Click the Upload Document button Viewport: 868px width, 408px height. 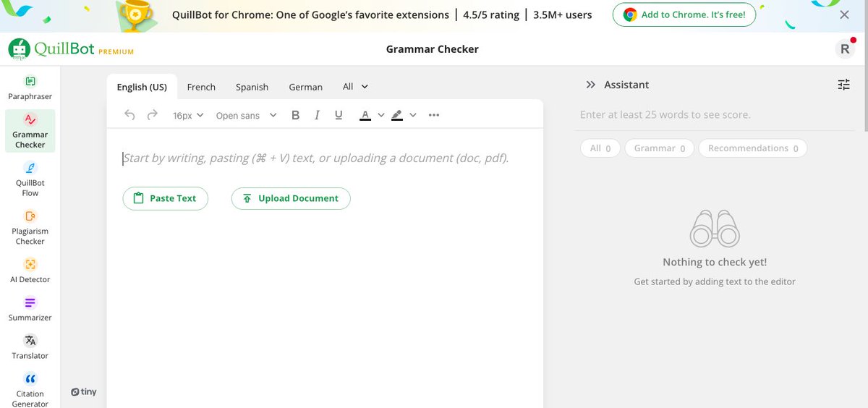click(291, 198)
